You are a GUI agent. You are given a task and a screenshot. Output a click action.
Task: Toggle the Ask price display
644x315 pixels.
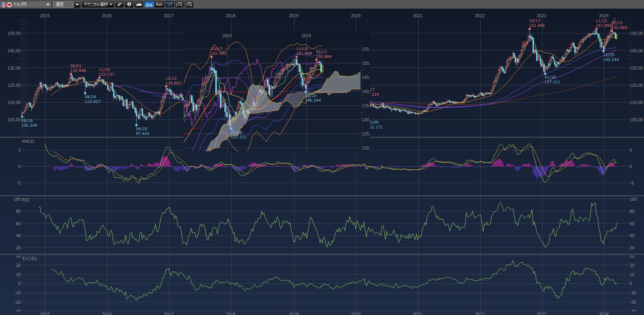click(x=159, y=4)
